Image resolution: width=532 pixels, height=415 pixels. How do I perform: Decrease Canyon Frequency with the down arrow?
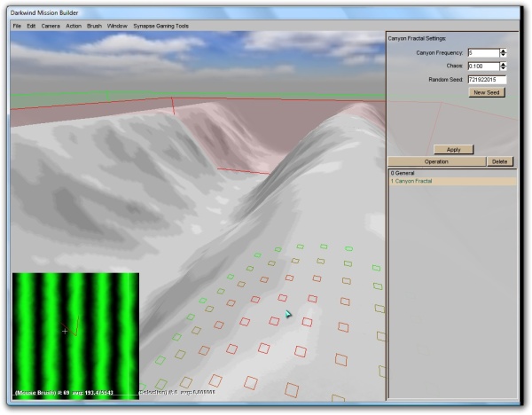pos(504,56)
